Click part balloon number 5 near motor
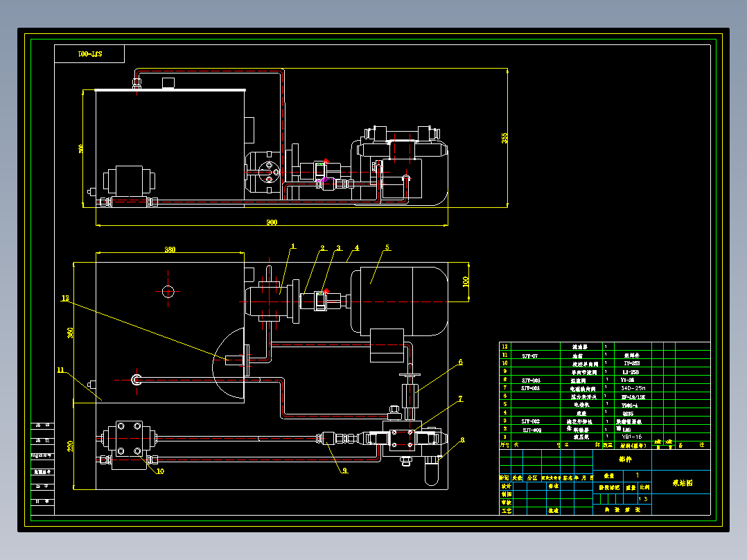747x560 pixels. [x=387, y=247]
